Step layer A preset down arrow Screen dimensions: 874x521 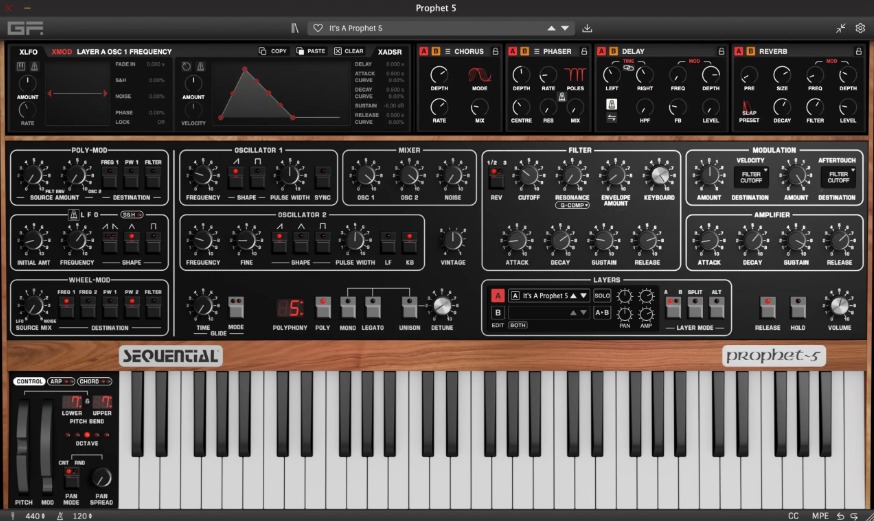pos(584,296)
